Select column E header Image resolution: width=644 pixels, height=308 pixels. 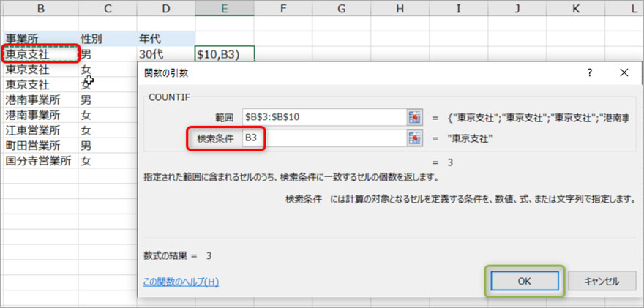click(224, 8)
